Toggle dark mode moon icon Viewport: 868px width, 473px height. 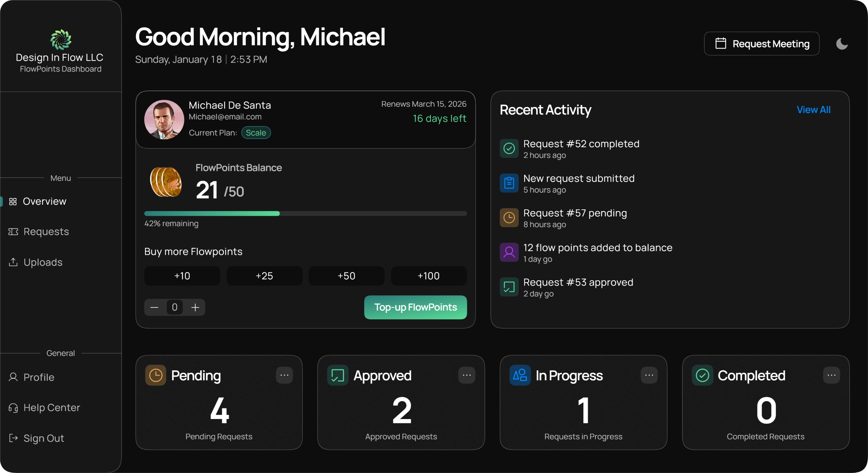click(841, 44)
